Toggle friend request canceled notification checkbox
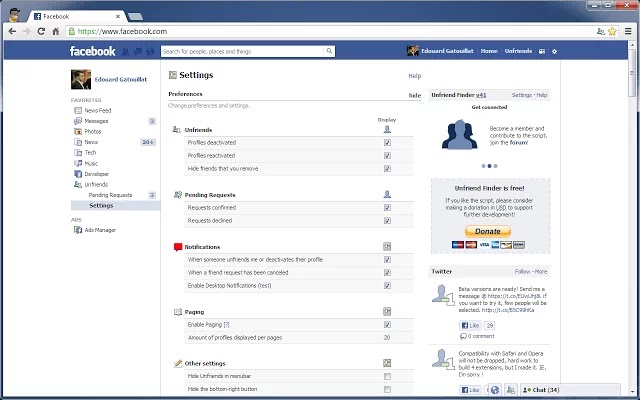The height and width of the screenshot is (400, 640). point(387,273)
